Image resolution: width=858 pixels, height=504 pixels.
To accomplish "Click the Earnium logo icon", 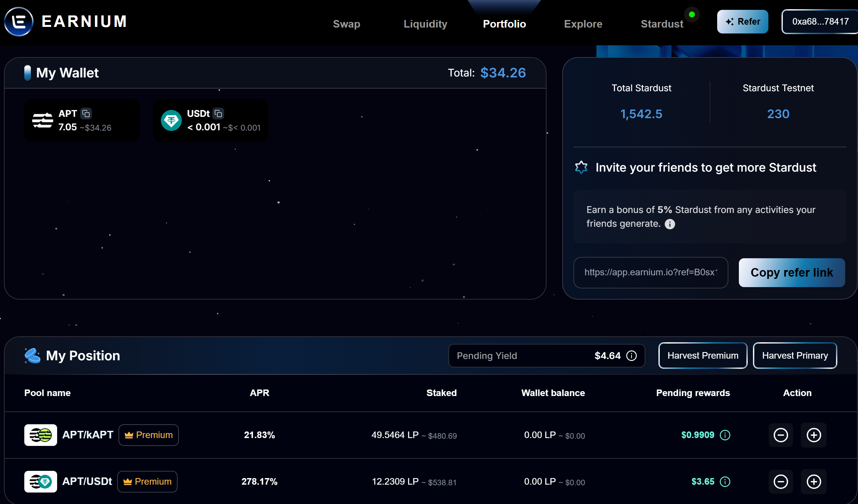I will (x=19, y=21).
